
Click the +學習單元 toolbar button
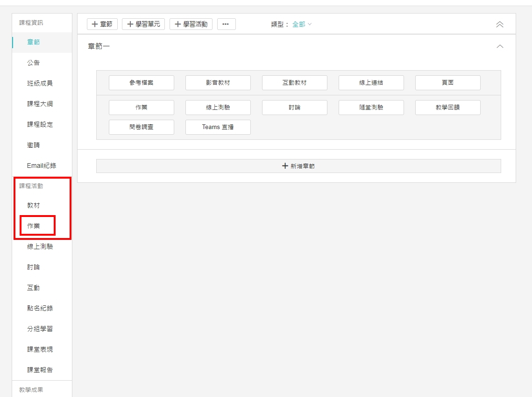pos(143,24)
